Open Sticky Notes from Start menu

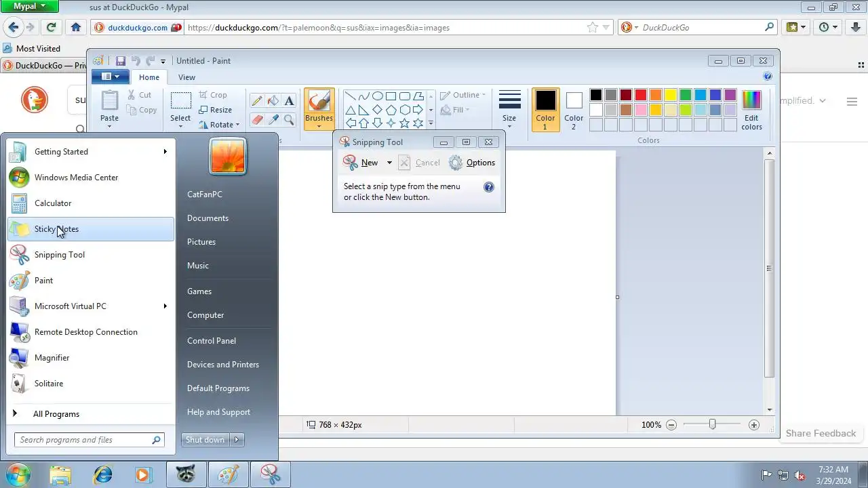[x=91, y=229]
